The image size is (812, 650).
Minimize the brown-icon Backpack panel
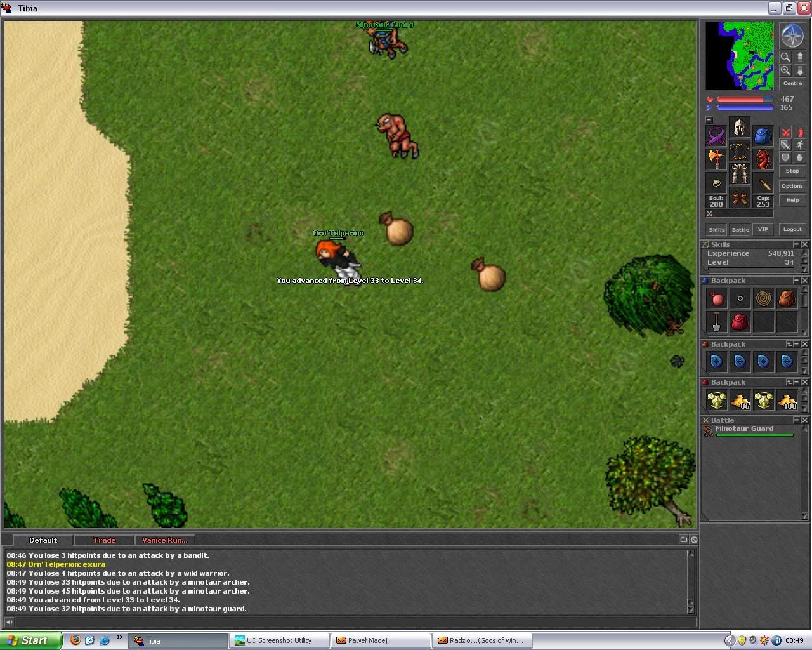[796, 344]
